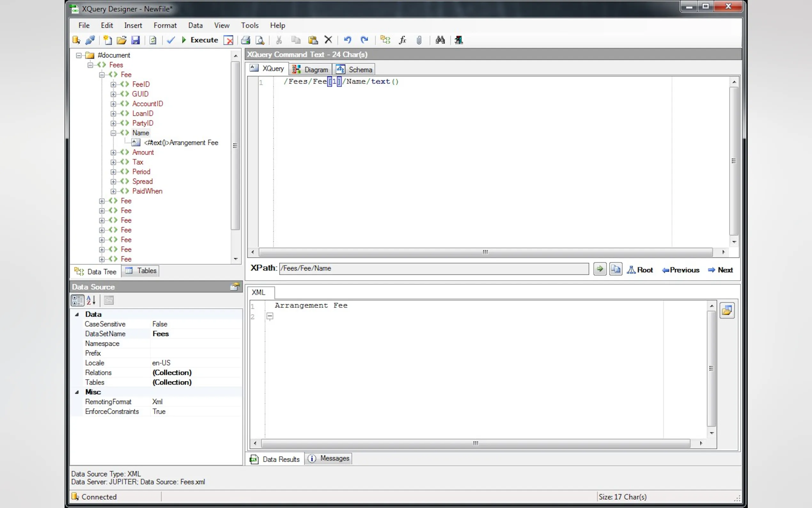Open find with the binoculars icon
This screenshot has height=508, width=812.
[440, 40]
